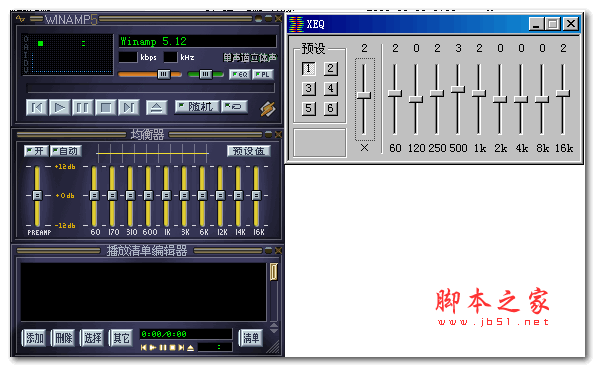Select XEQ preset 2

tap(330, 69)
